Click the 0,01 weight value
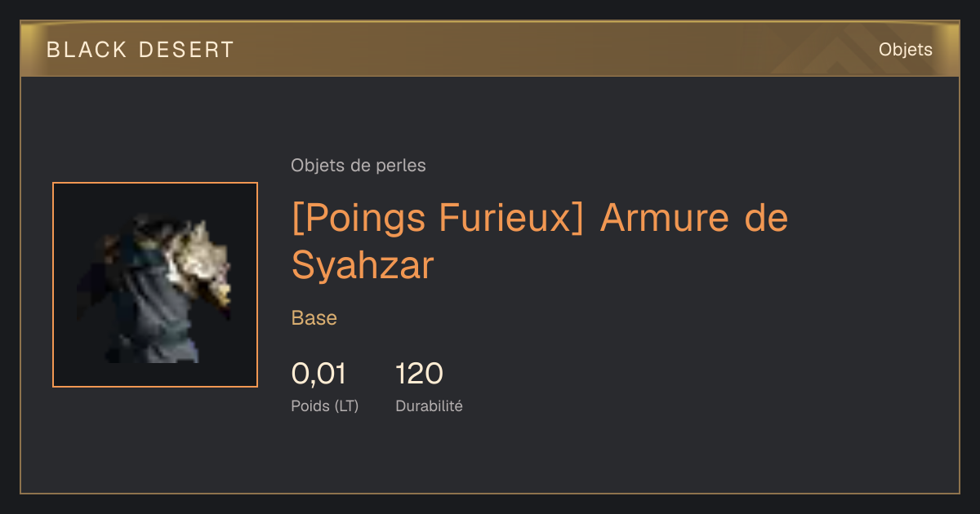 click(x=318, y=374)
